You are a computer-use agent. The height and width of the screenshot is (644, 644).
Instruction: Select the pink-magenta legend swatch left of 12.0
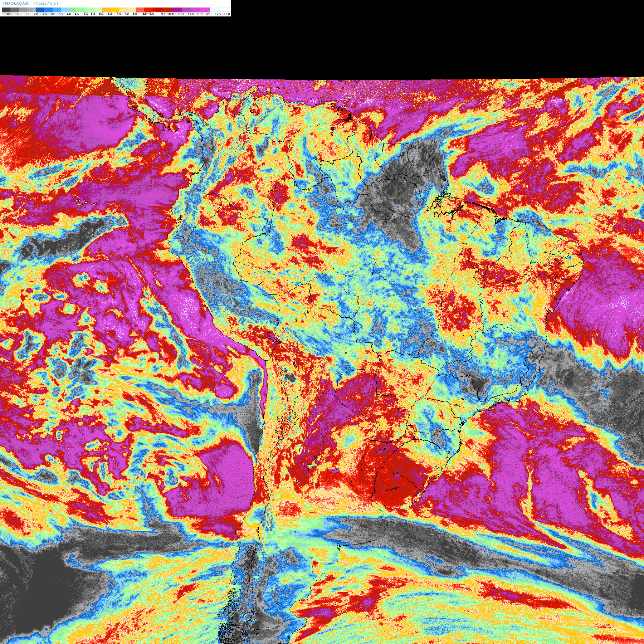pos(205,10)
